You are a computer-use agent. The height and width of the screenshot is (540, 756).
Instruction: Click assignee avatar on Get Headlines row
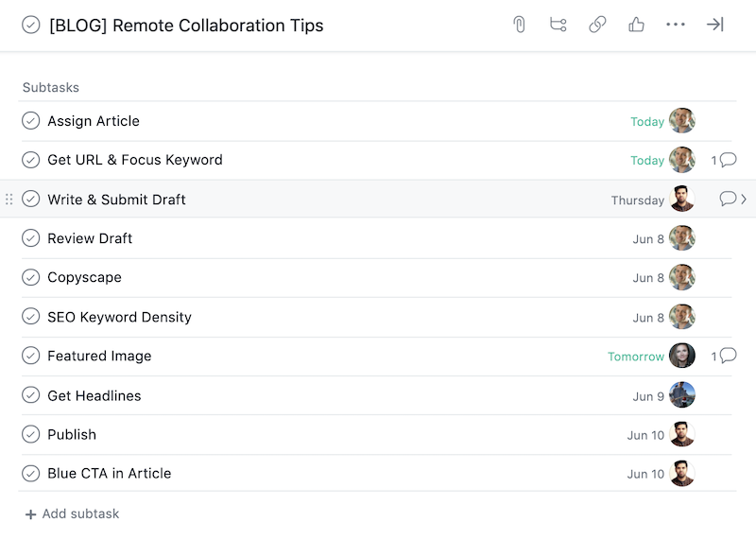(682, 394)
